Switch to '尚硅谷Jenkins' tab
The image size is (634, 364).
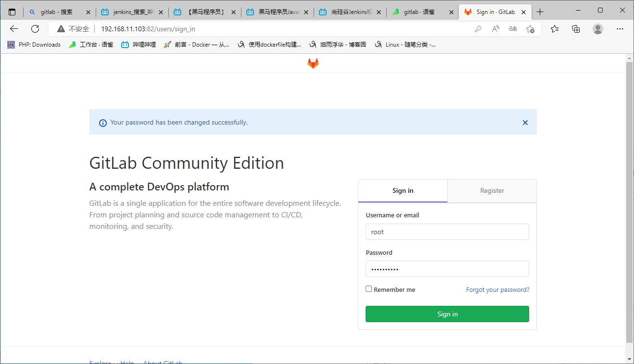[350, 12]
